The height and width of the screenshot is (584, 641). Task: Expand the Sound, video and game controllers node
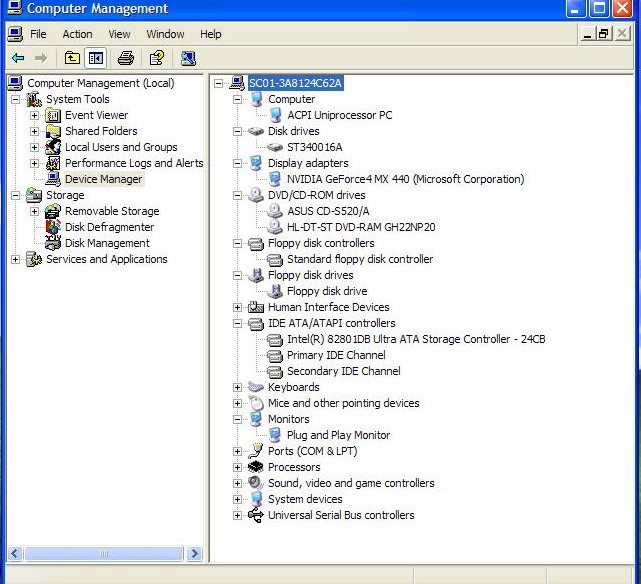tap(237, 484)
